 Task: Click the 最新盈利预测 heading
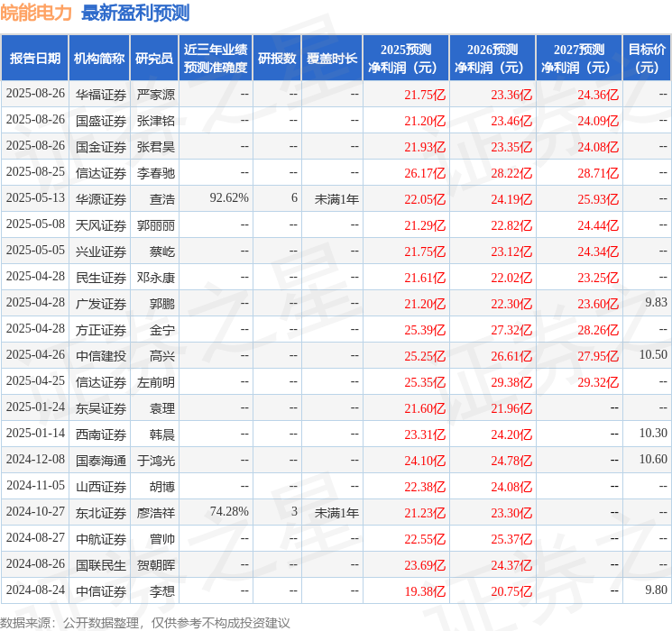tap(135, 13)
